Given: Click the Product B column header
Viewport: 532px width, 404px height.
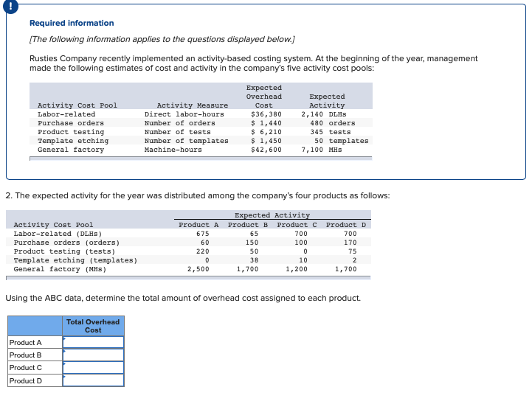Looking at the screenshot, I should (248, 225).
